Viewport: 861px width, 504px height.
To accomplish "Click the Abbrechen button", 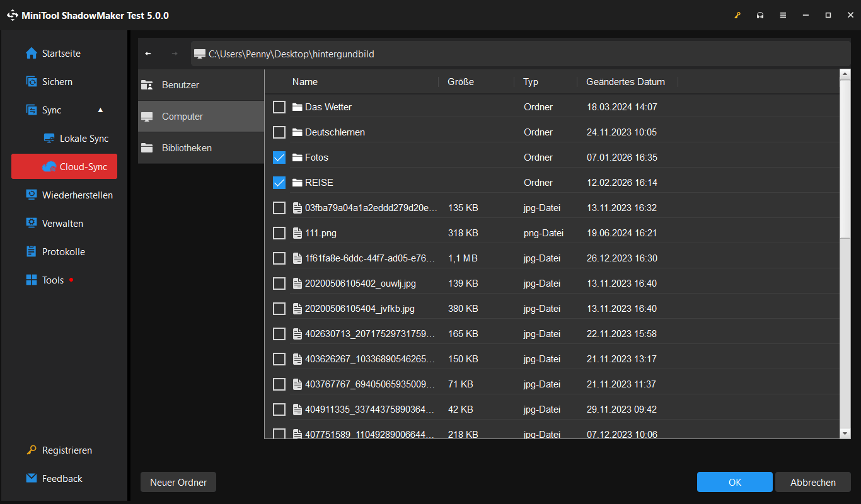I will tap(813, 482).
